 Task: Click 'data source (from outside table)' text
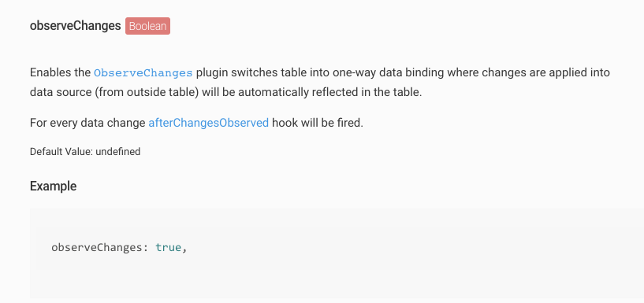coord(114,92)
